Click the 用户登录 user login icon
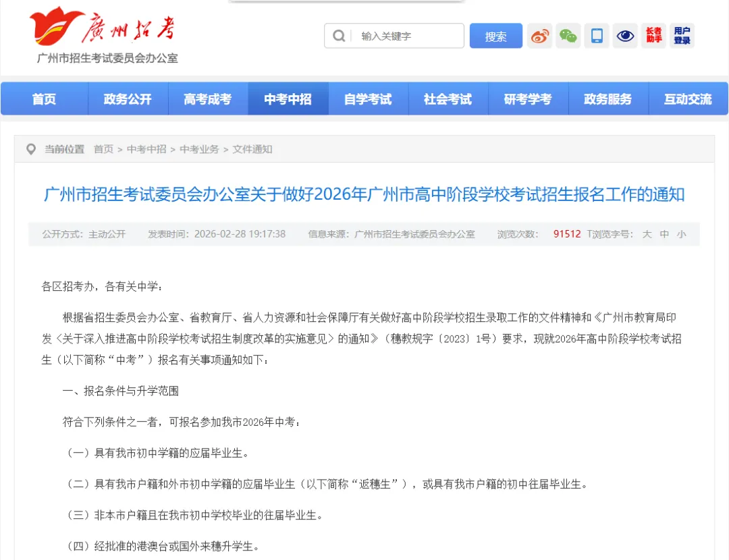 (682, 36)
